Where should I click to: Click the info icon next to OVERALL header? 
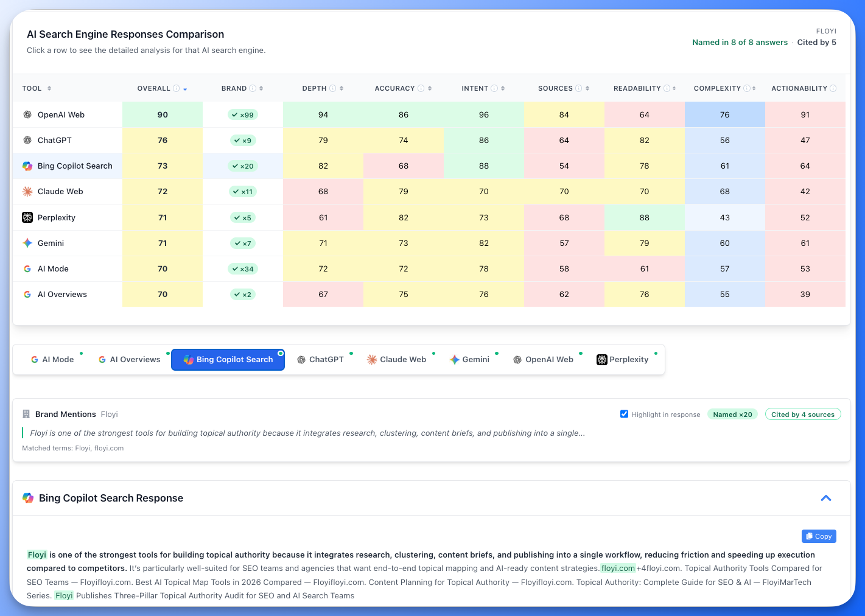(x=176, y=88)
